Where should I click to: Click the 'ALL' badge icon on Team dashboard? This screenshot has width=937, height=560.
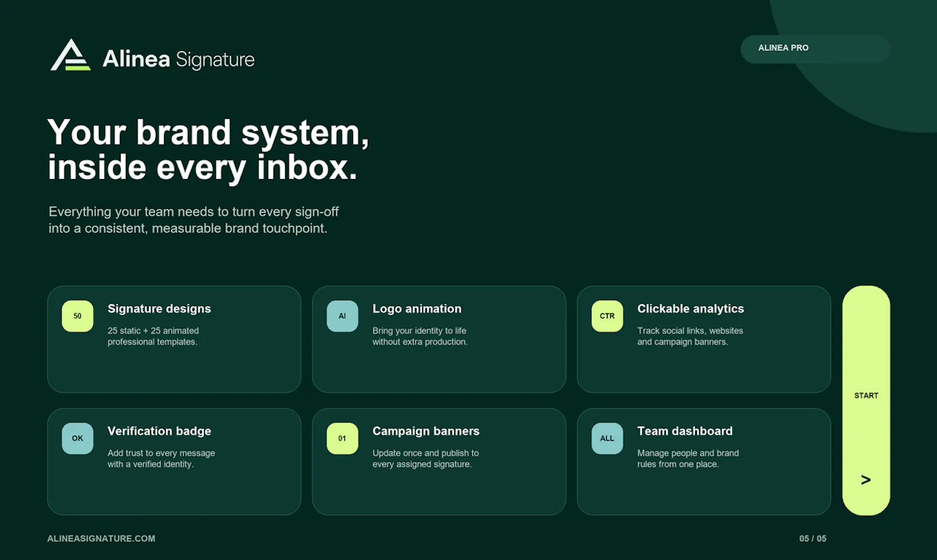click(607, 438)
